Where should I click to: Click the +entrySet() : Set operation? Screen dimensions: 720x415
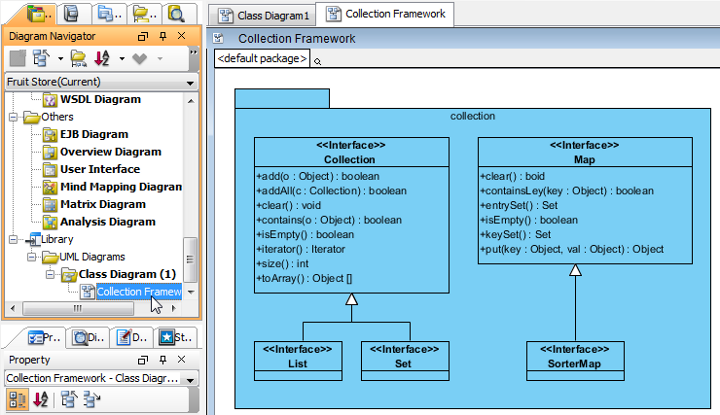point(519,206)
